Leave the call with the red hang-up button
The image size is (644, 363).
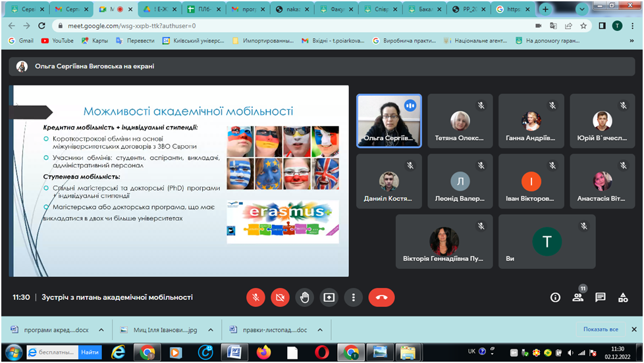coord(381,297)
